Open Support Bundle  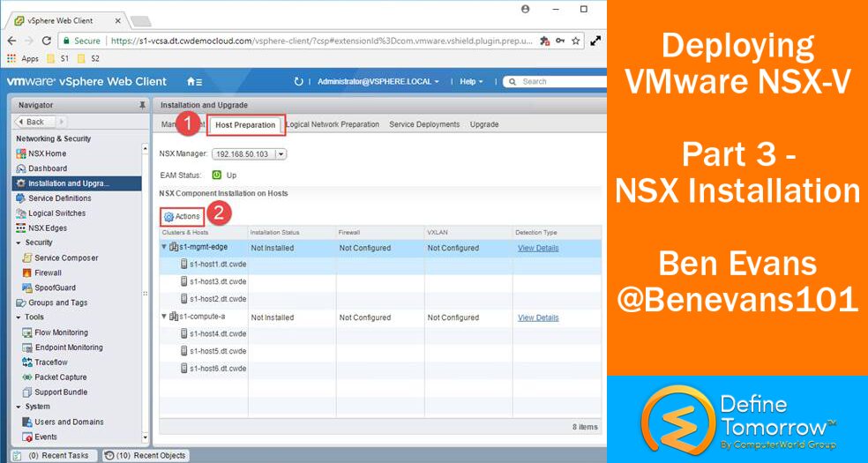click(55, 392)
